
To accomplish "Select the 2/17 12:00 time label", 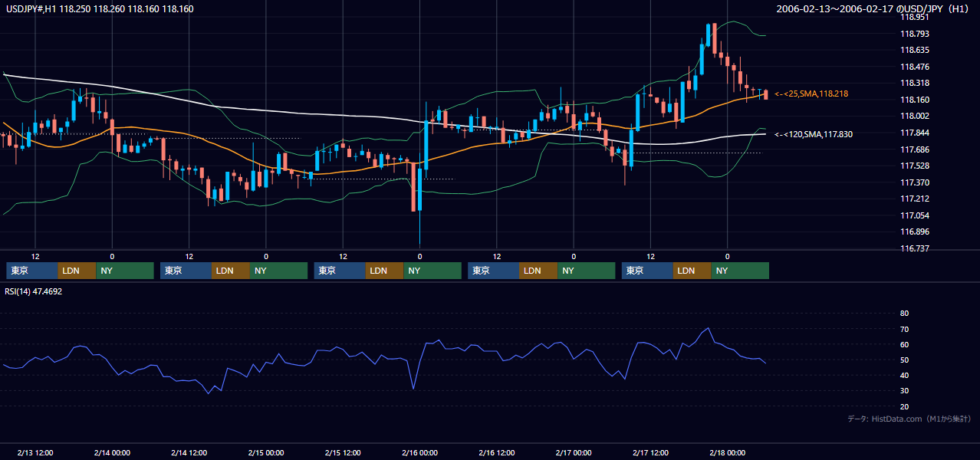I will click(650, 452).
